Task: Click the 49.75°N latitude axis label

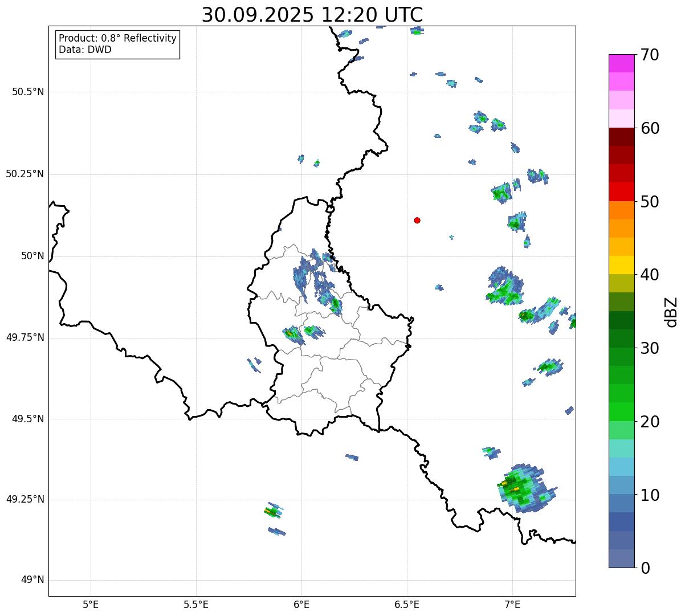Action: tap(25, 337)
